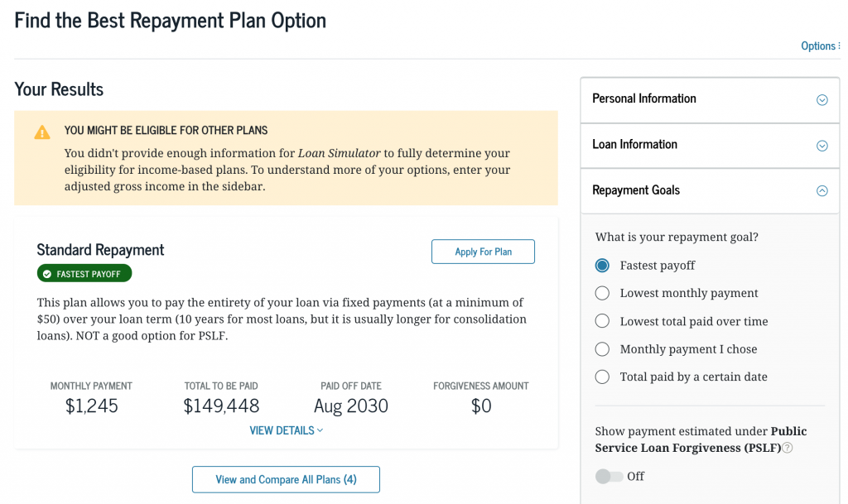The width and height of the screenshot is (848, 504).
Task: Choose Lowest total paid over time
Action: (603, 321)
